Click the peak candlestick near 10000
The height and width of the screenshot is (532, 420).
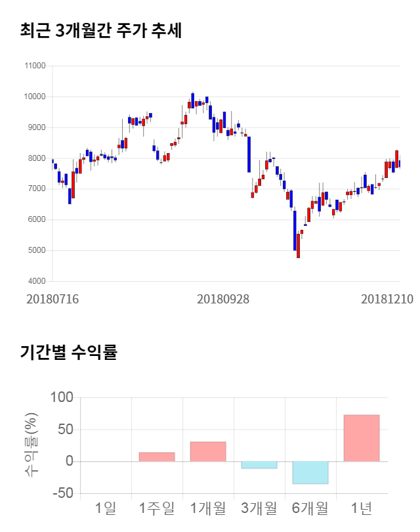point(192,99)
